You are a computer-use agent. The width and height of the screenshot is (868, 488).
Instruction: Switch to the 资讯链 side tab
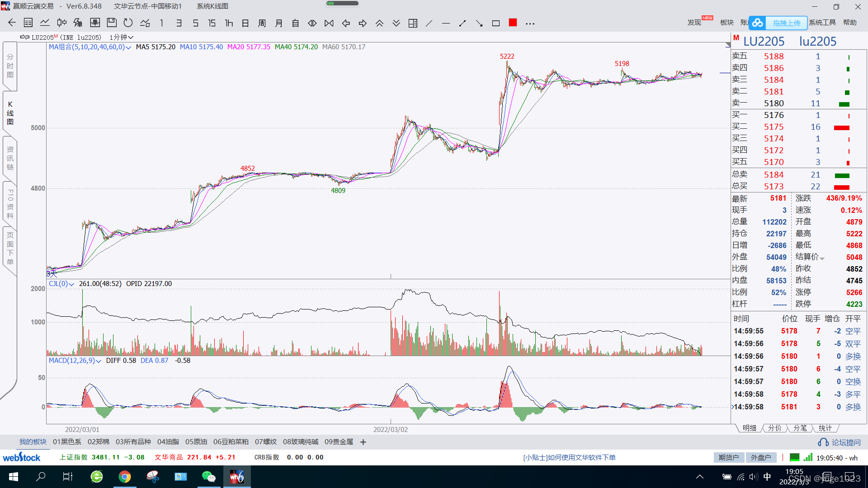point(10,158)
